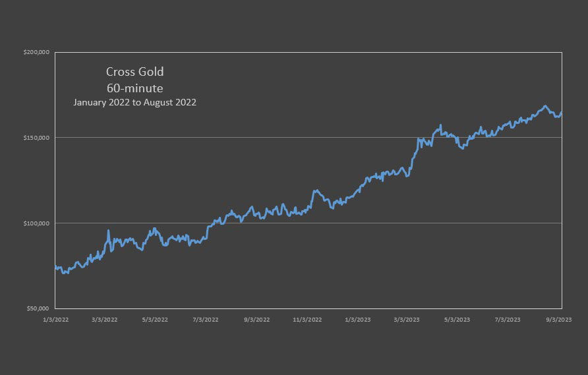
Task: Click the 7/3/2023 date label
Action: click(x=508, y=320)
